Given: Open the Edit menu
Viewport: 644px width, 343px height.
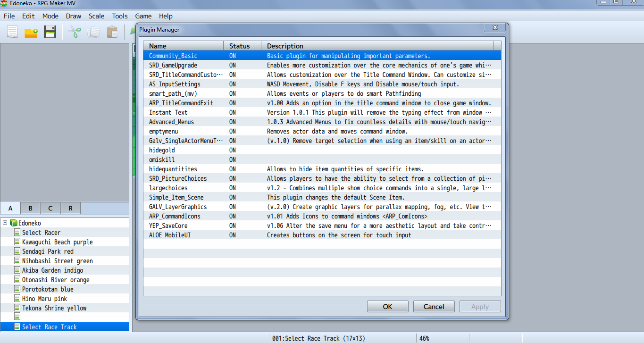Looking at the screenshot, I should [x=28, y=16].
